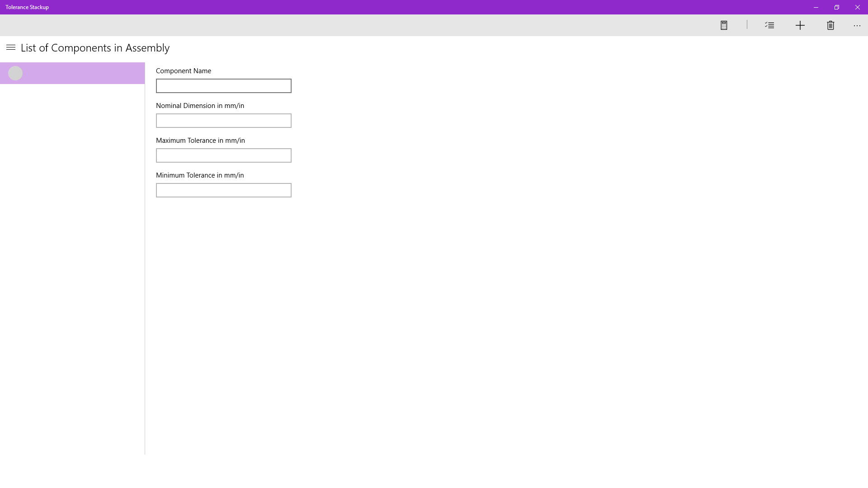
Task: Add a new component with plus icon
Action: click(800, 25)
